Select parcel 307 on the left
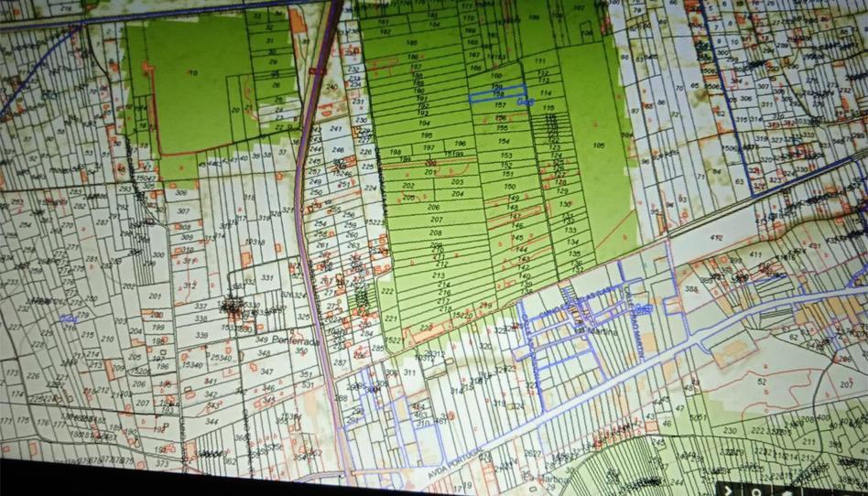This screenshot has height=496, width=868. pos(183,211)
